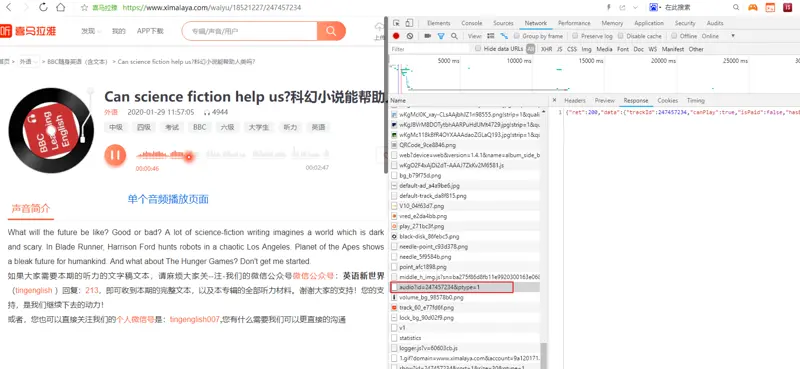800x369 pixels.
Task: Open the Headers tab of the request
Action: click(x=574, y=101)
